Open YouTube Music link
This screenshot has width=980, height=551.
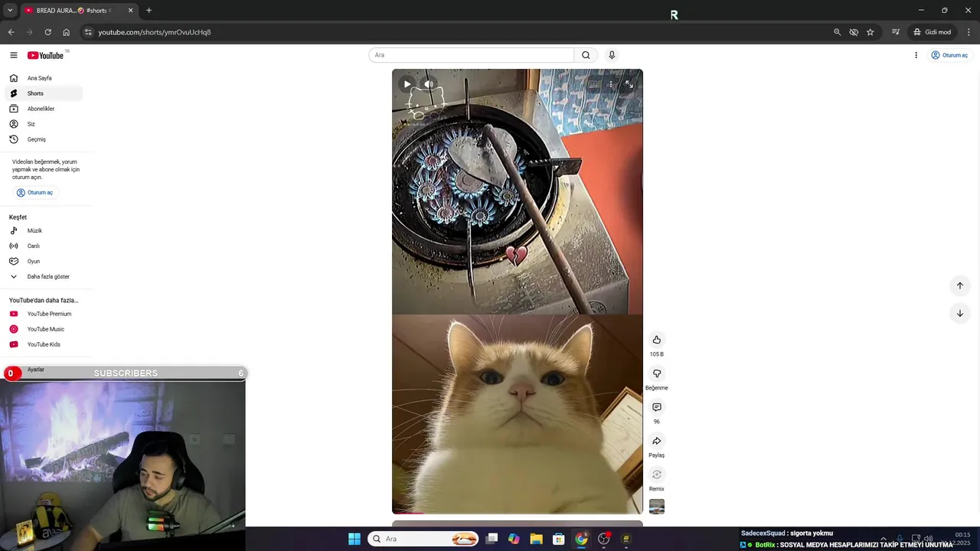[x=44, y=329]
